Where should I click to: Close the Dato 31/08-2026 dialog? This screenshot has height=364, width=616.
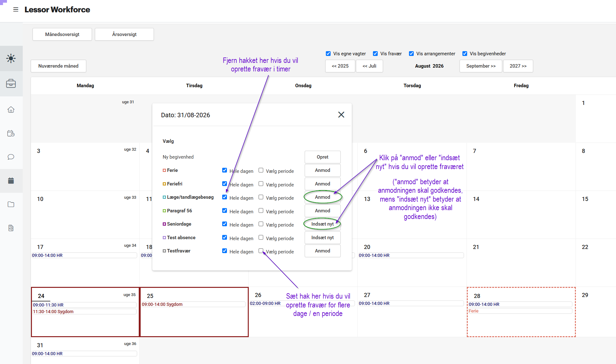tap(341, 115)
